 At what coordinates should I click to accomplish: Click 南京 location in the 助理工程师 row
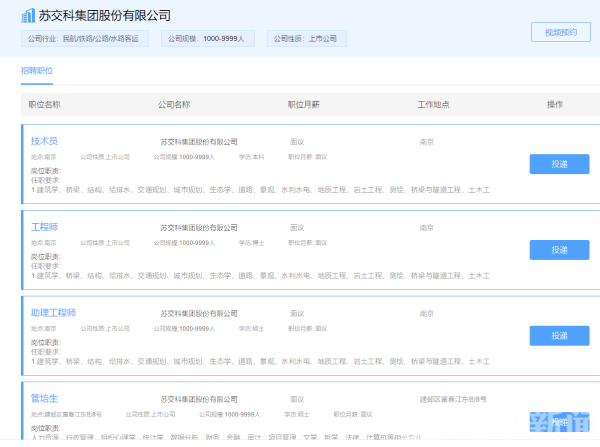pos(427,313)
